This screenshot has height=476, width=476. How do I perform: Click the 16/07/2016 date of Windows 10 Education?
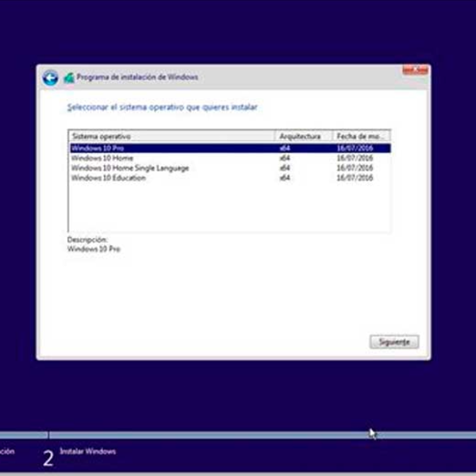coord(354,178)
